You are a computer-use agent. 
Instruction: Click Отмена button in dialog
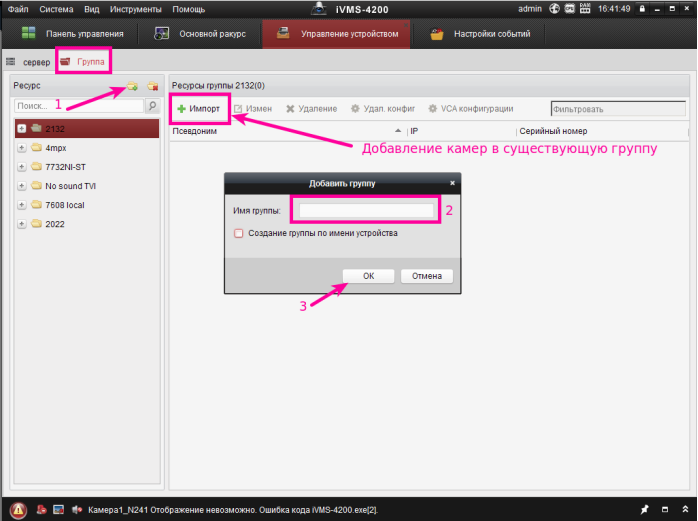coord(427,276)
